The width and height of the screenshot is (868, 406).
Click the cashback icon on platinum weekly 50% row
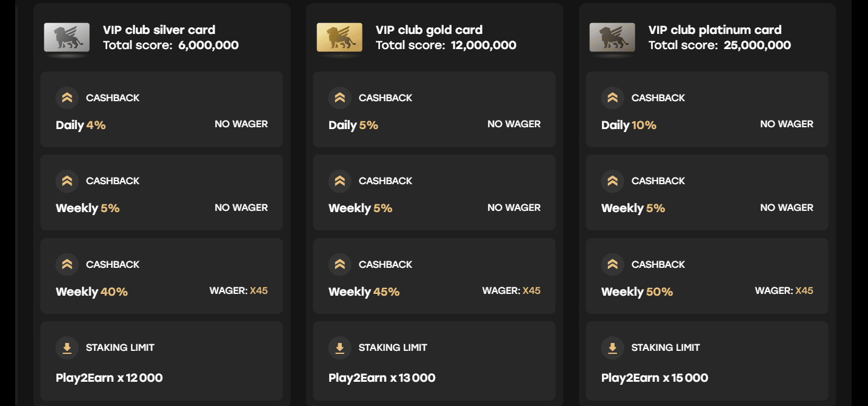[x=612, y=264]
